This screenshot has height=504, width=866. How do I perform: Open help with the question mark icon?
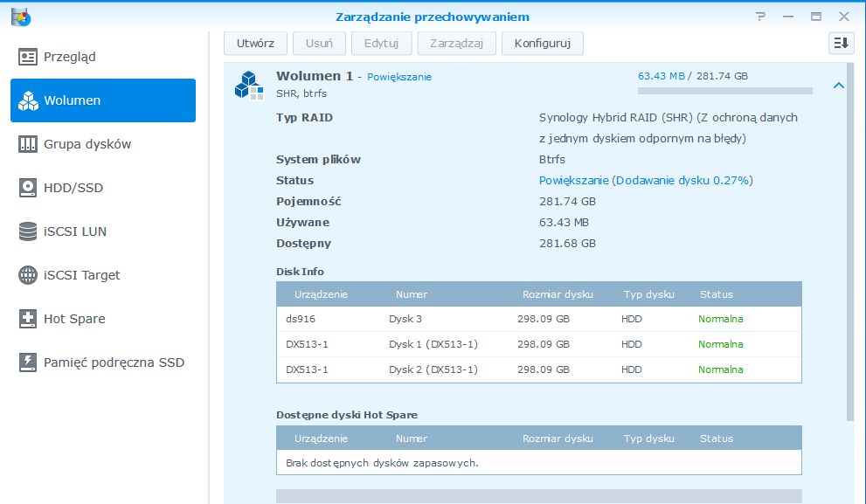coord(761,17)
